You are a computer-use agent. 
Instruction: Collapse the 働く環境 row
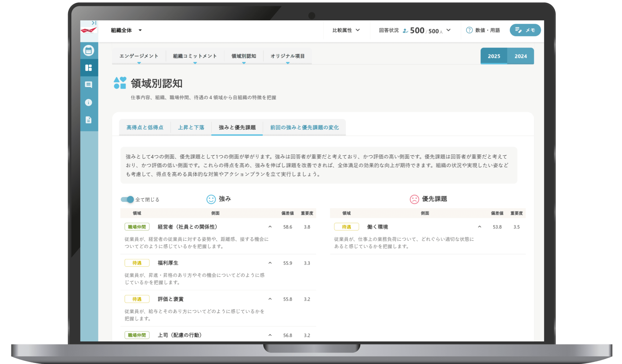[x=480, y=227]
